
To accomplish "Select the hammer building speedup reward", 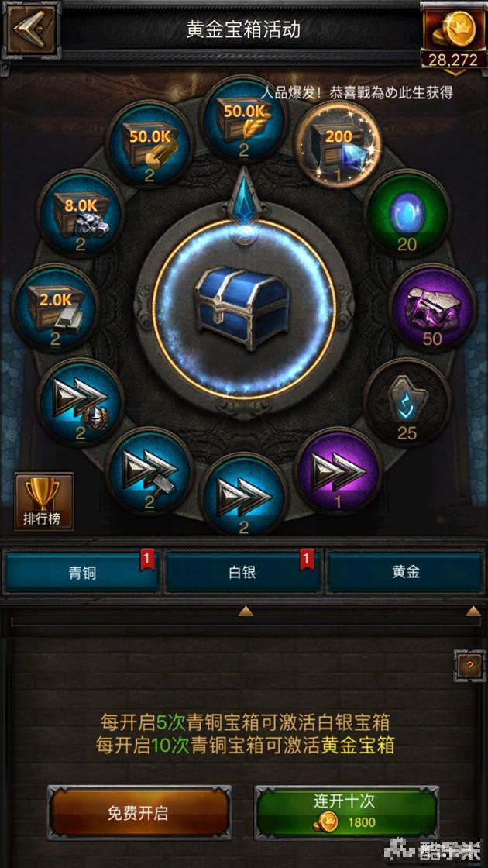I will pyautogui.click(x=149, y=471).
